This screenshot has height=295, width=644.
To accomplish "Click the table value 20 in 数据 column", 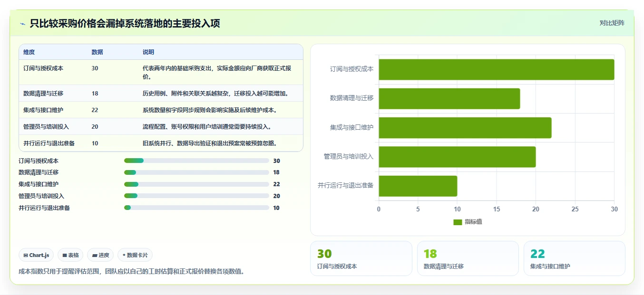I will coord(95,127).
